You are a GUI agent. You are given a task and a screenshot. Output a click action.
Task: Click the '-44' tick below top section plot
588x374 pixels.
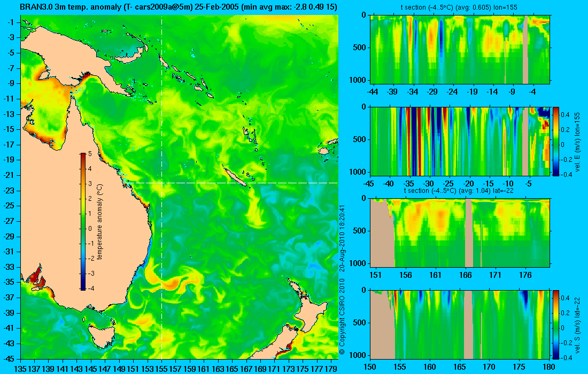click(373, 91)
